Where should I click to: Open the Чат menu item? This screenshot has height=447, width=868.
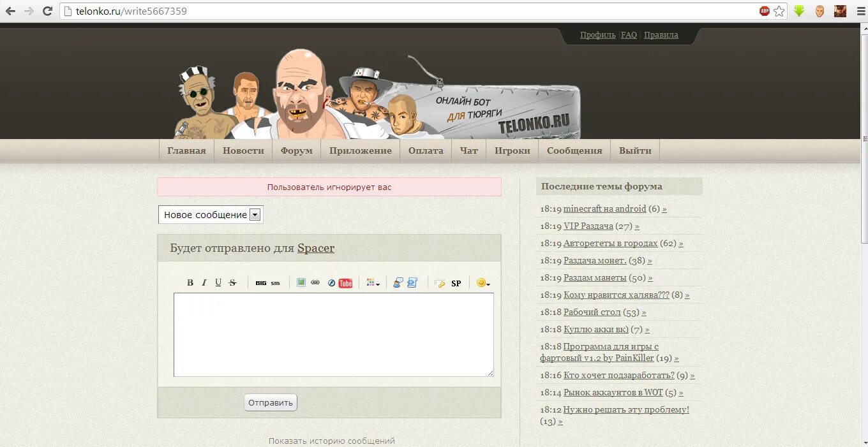(468, 150)
